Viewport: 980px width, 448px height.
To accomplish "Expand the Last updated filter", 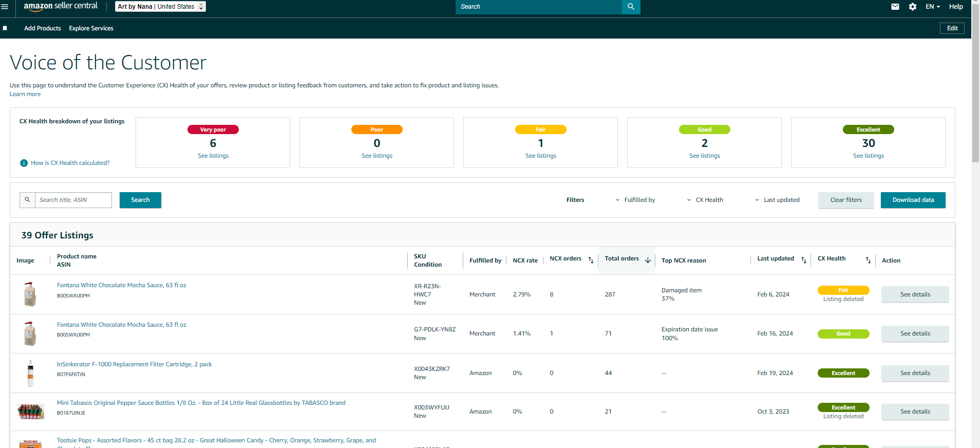I will (x=777, y=200).
